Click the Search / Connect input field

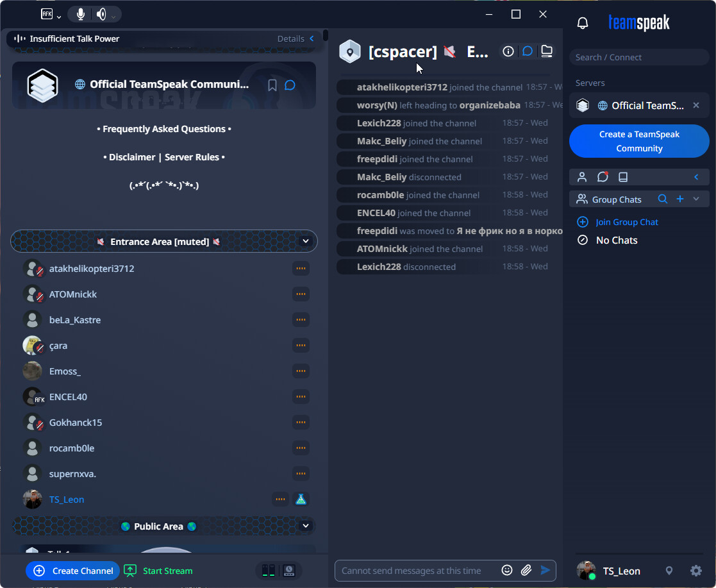click(638, 57)
